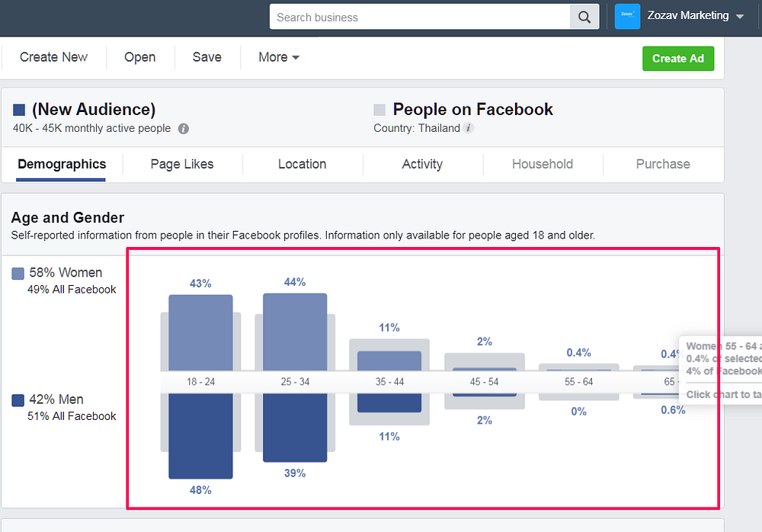Screen dimensions: 762x532
Task: Switch to the Page Likes tab
Action: click(182, 165)
